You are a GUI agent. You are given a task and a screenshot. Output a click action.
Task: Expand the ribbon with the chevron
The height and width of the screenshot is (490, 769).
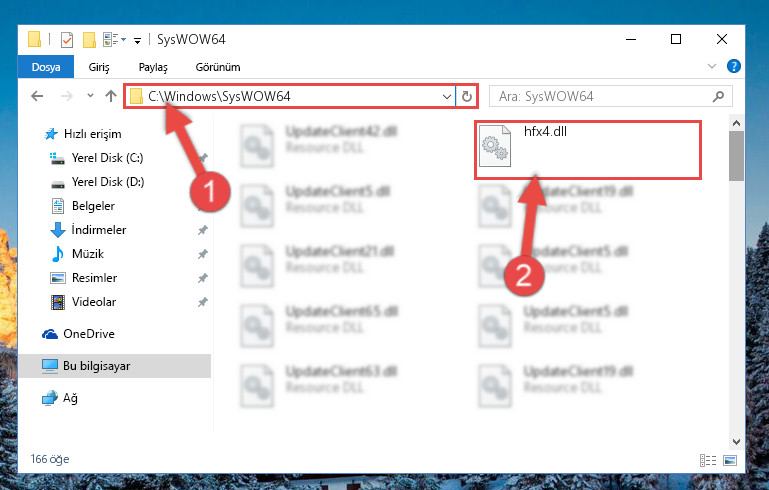[712, 66]
